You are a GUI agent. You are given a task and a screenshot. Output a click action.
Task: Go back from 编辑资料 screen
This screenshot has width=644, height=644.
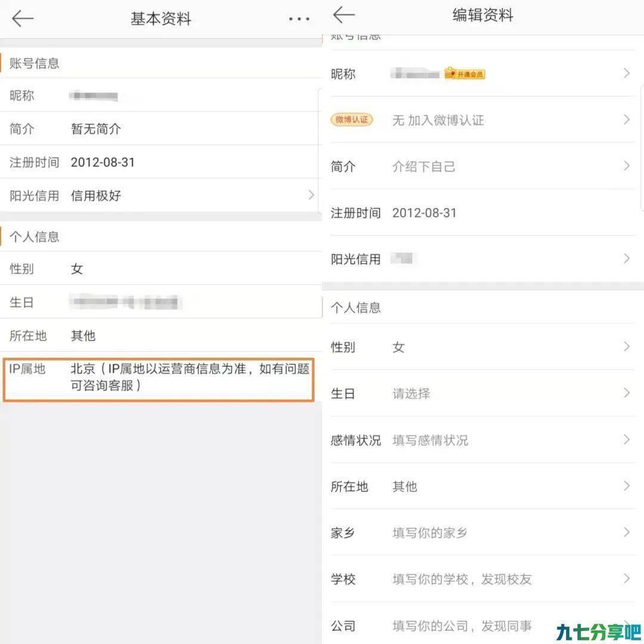pos(344,15)
